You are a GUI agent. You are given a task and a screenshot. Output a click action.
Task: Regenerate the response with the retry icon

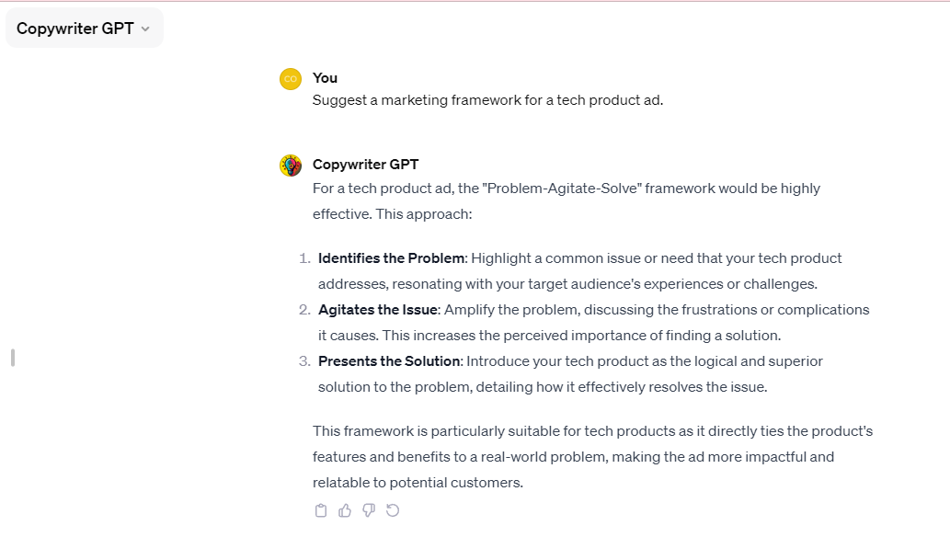coord(393,510)
